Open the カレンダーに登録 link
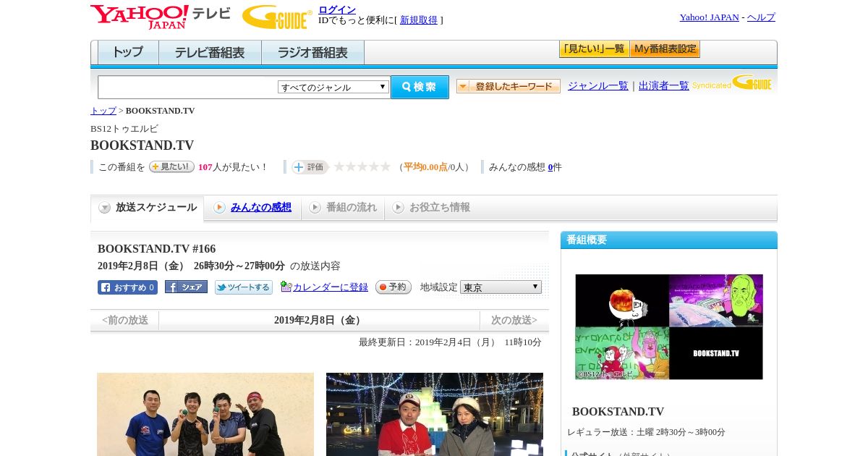Image resolution: width=868 pixels, height=456 pixels. (331, 287)
